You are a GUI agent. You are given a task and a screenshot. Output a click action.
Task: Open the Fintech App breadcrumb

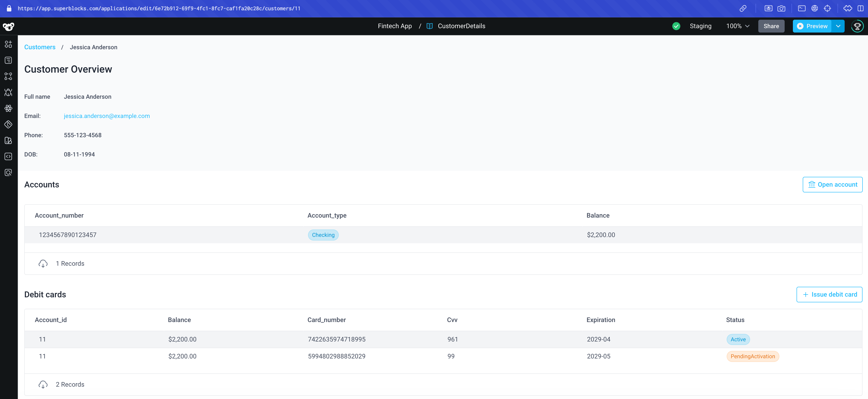(395, 26)
